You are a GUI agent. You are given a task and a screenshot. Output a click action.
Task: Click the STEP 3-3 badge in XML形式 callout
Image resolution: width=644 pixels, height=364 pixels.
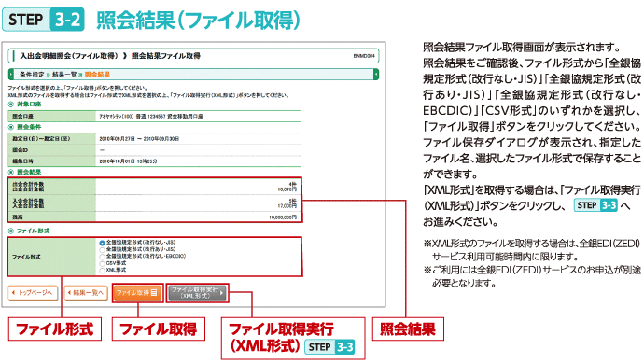tap(329, 347)
